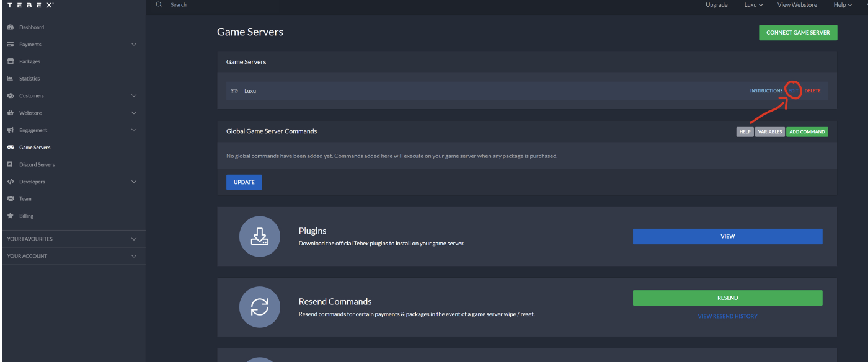Screen dimensions: 868x362
Task: Click the grey Help button for global commands
Action: (745, 132)
